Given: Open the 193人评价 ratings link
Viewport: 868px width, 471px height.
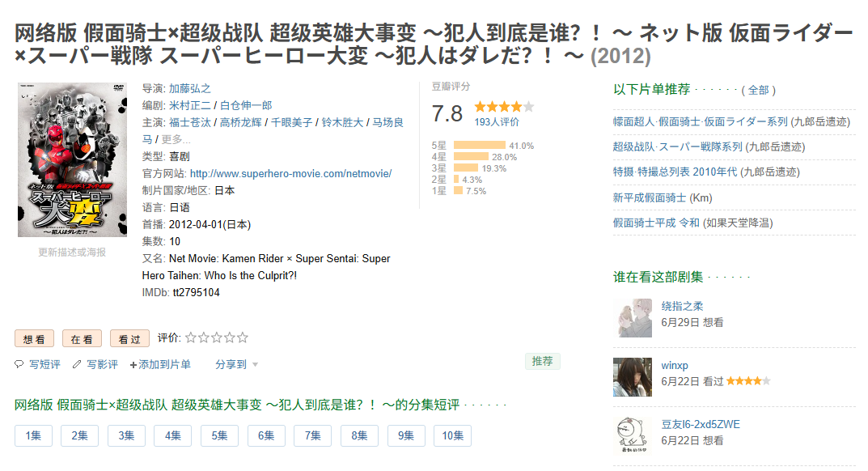Looking at the screenshot, I should [x=497, y=122].
